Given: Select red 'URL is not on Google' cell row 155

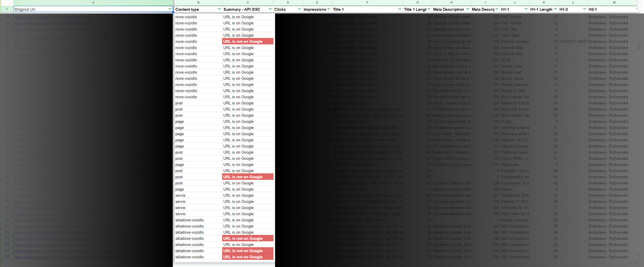Looking at the screenshot, I should (248, 239).
